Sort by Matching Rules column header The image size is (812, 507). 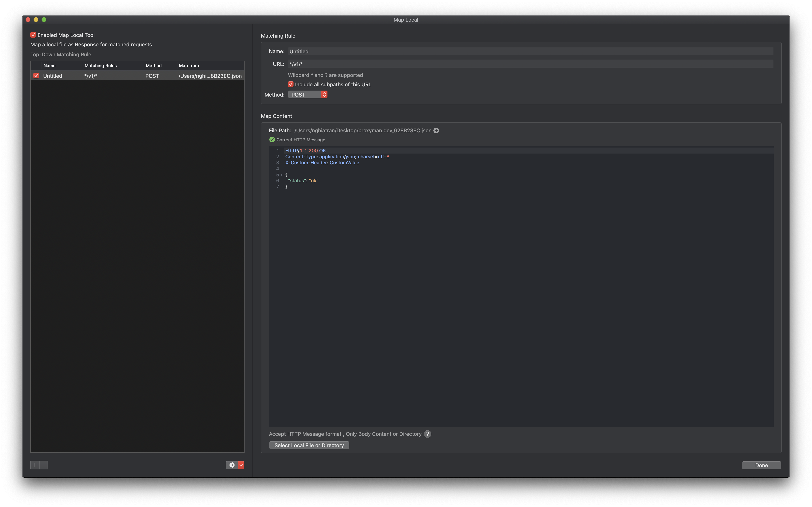(x=101, y=66)
